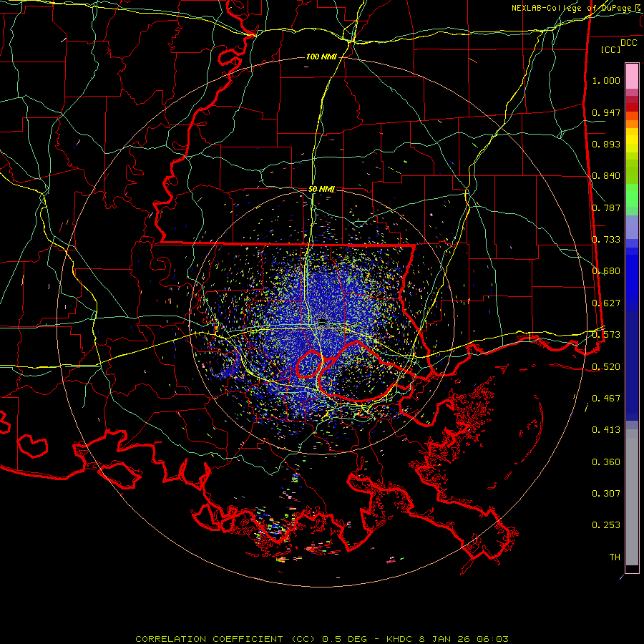Click the 50 NMI range ring label
Screen dimensions: 644x644
coord(321,189)
